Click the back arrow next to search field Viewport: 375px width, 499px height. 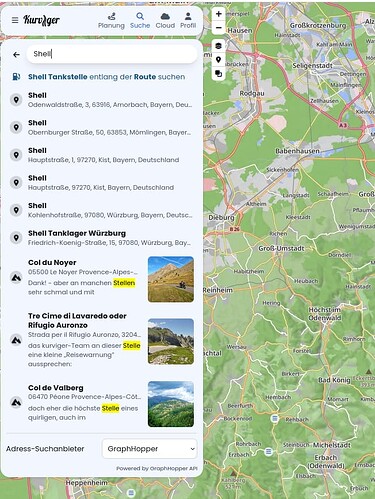16,54
